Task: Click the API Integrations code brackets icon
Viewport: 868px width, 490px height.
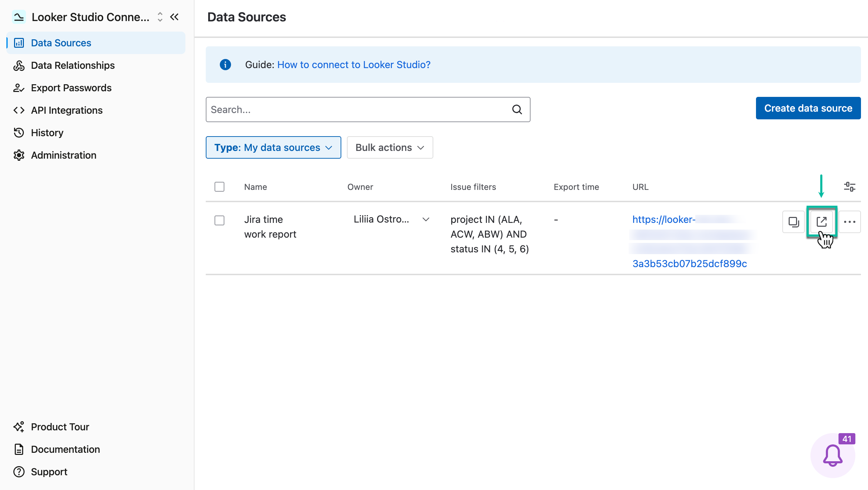Action: coord(19,110)
